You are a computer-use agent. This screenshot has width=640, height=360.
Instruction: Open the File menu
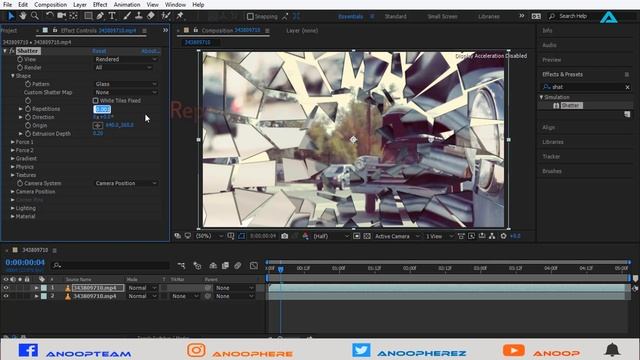pos(7,4)
